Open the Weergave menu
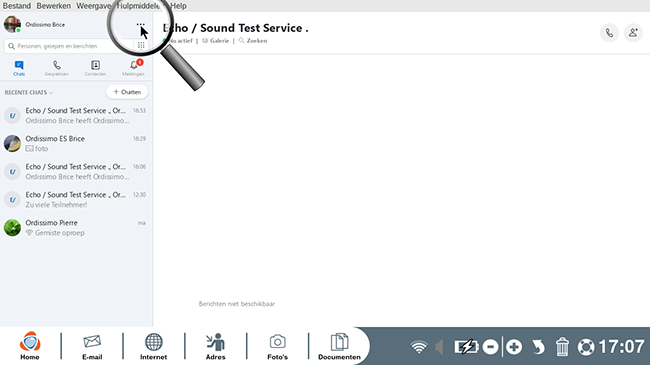650x365 pixels. (94, 6)
